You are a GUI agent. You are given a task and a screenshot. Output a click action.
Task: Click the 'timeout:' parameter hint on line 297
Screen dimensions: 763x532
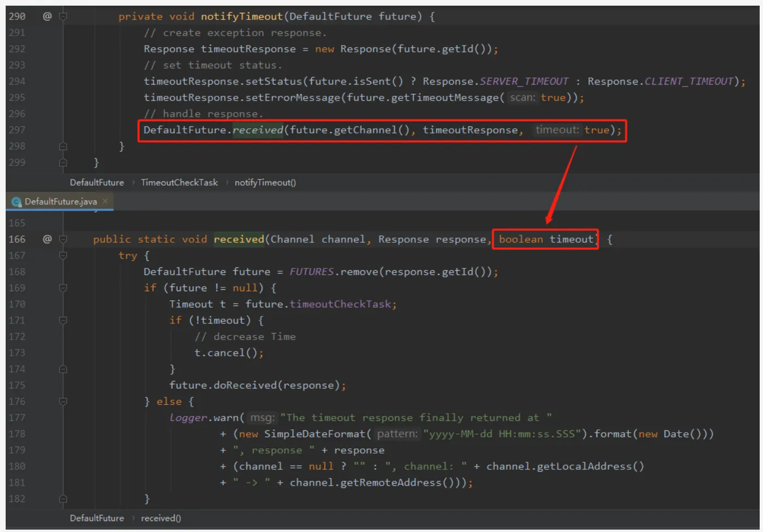(557, 130)
